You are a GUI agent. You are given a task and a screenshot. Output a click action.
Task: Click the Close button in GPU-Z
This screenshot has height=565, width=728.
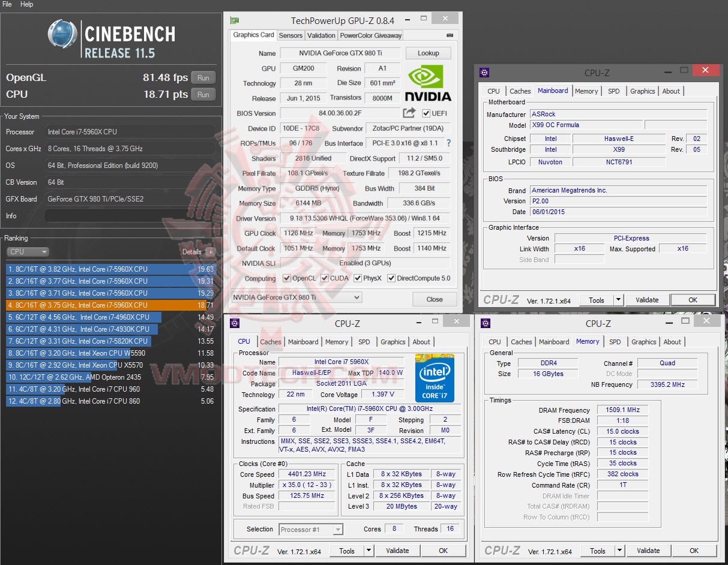tap(435, 299)
